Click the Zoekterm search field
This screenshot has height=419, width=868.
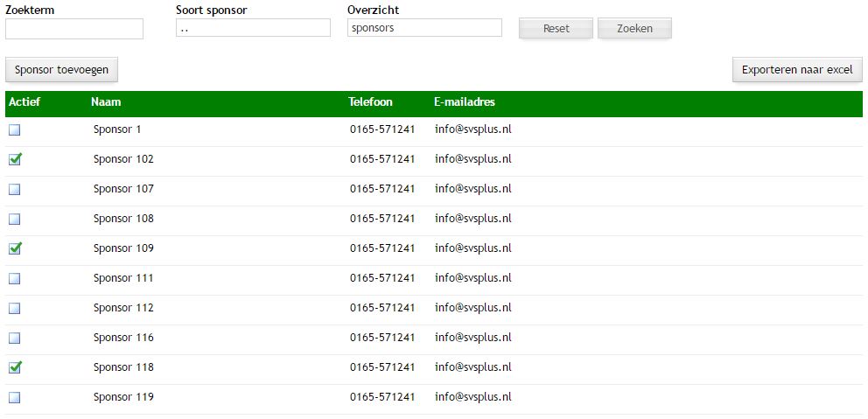pyautogui.click(x=74, y=29)
